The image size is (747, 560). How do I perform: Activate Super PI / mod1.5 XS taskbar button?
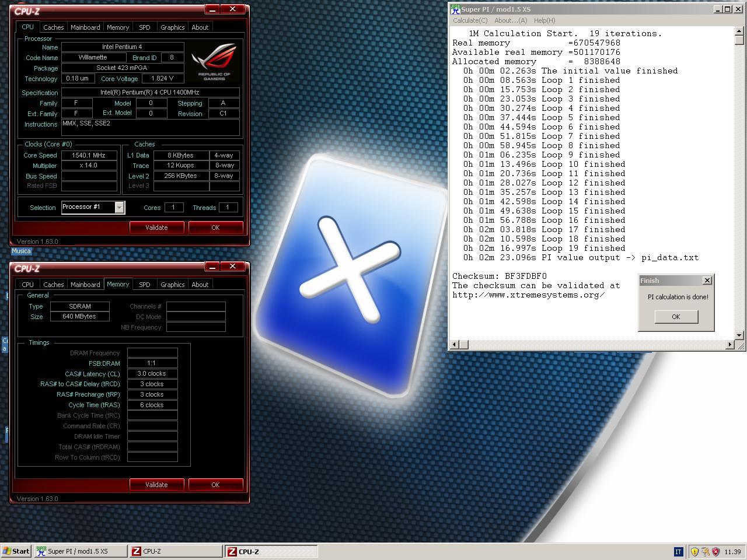pyautogui.click(x=80, y=551)
